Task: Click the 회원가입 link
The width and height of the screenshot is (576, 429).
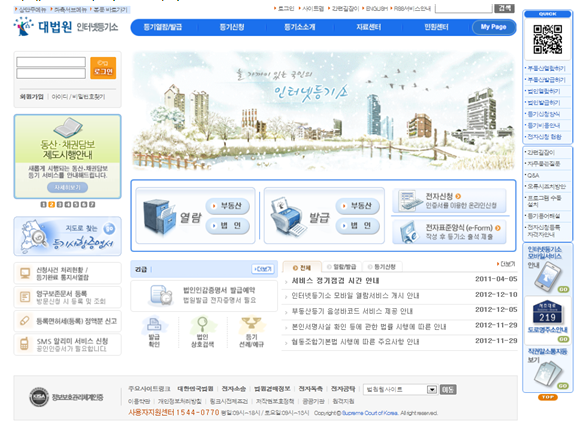Action: (x=32, y=97)
